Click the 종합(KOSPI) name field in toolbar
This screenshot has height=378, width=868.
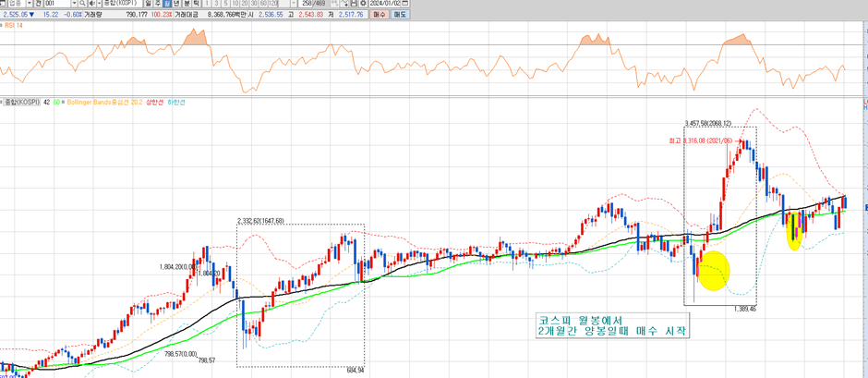[121, 3]
